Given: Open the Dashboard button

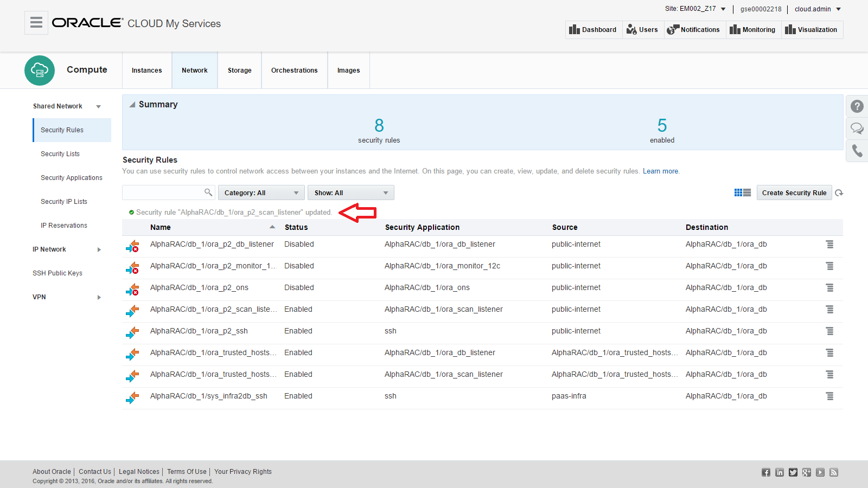Looking at the screenshot, I should point(593,30).
